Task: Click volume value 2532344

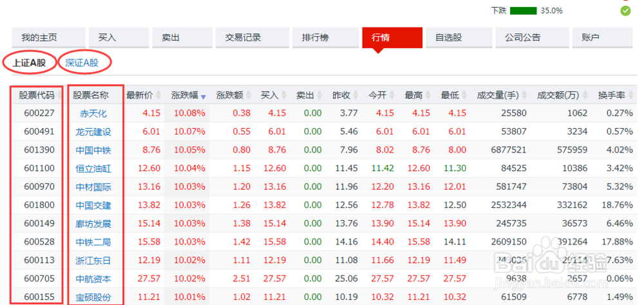Action: point(509,205)
